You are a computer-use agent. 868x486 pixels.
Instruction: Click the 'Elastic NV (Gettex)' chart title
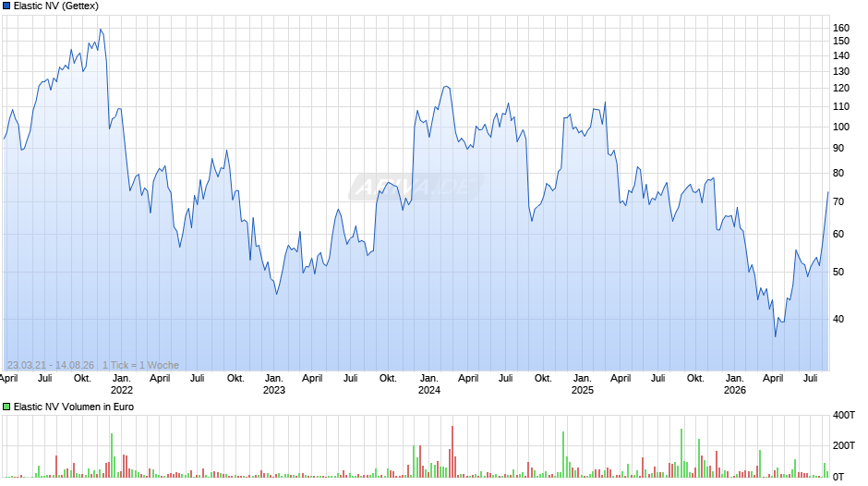coord(56,6)
